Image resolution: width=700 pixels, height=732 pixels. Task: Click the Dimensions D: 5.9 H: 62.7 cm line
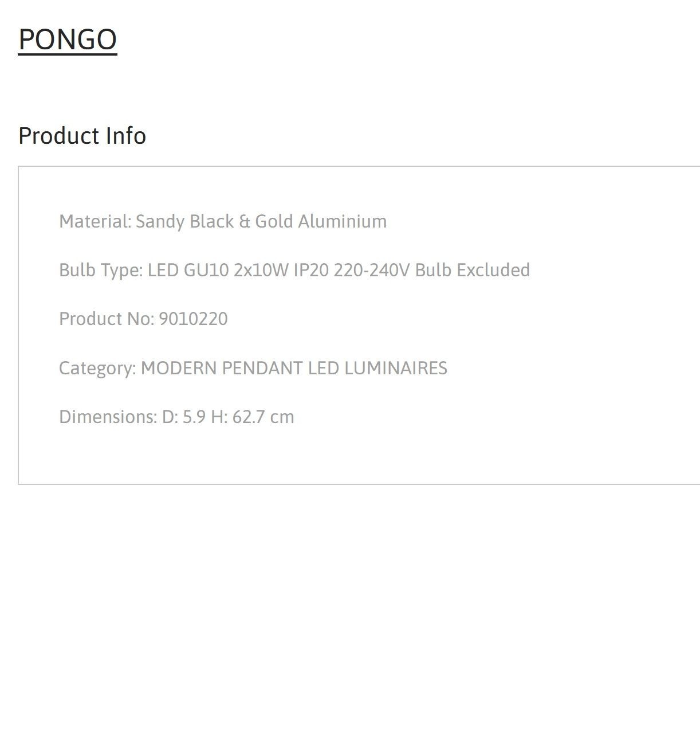[176, 417]
